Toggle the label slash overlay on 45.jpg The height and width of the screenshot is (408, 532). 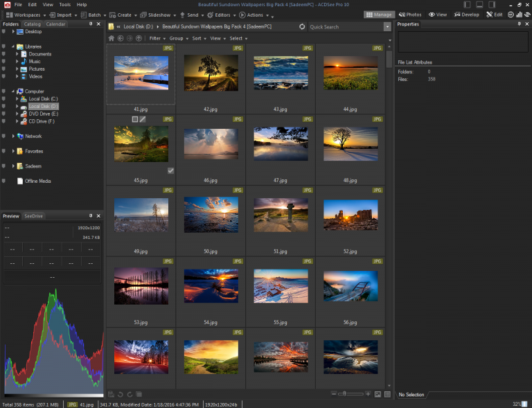(143, 119)
